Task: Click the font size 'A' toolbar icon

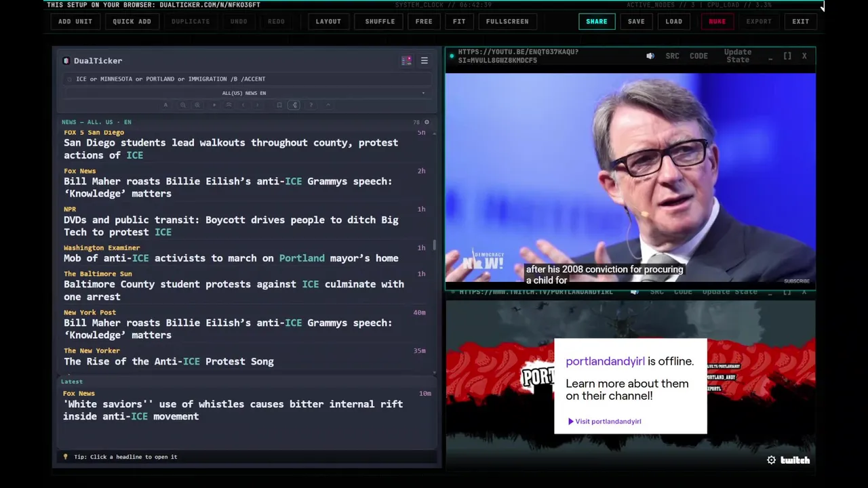Action: pyautogui.click(x=165, y=105)
